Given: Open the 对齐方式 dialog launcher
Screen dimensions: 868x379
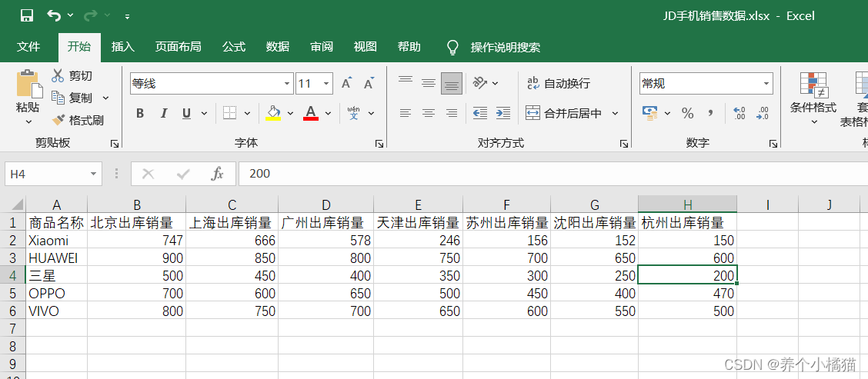Looking at the screenshot, I should click(x=624, y=143).
